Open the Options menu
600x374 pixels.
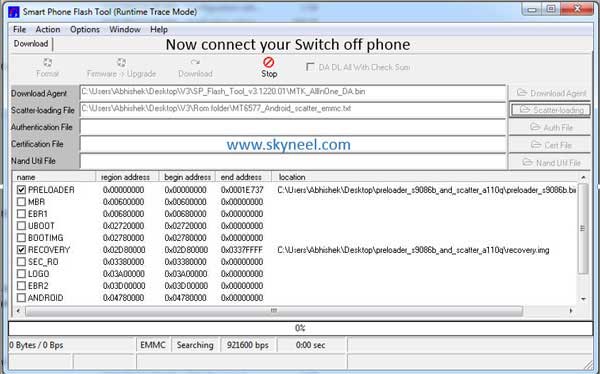(85, 29)
